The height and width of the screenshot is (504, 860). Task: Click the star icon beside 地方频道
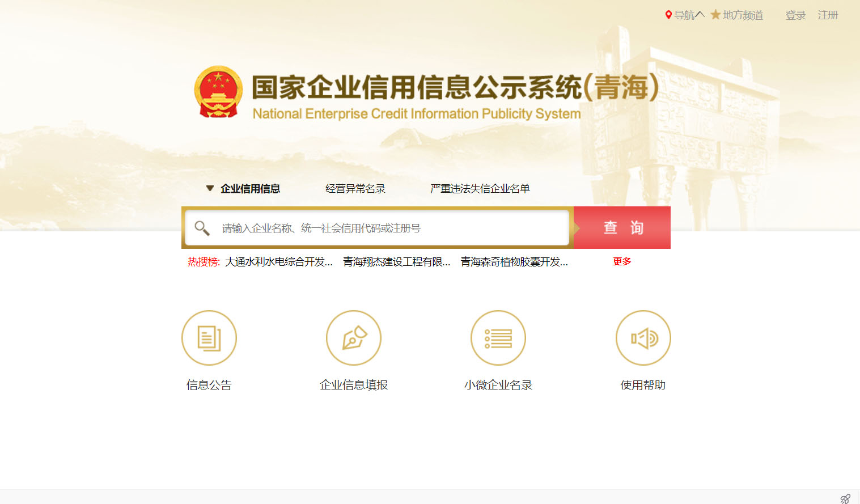click(x=715, y=15)
